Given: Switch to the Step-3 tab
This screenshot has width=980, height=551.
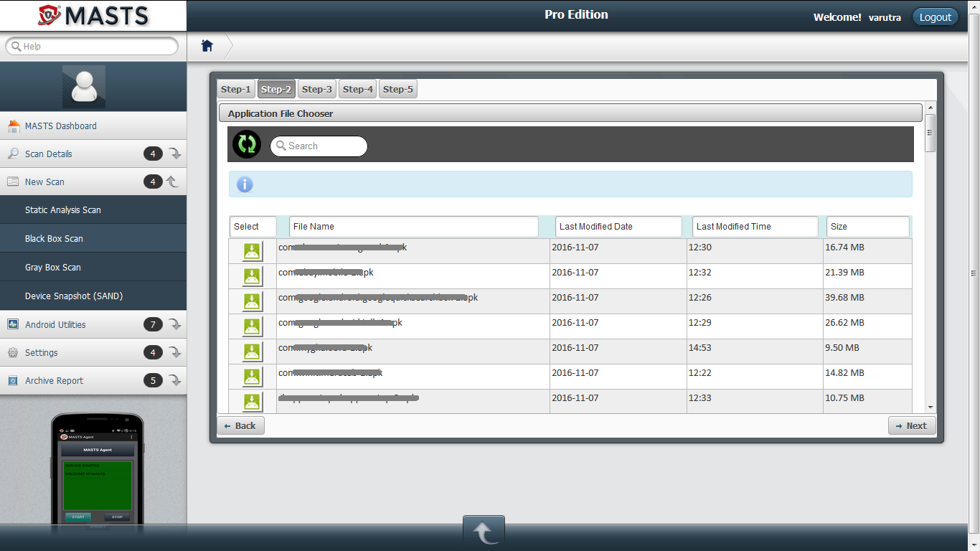Looking at the screenshot, I should tap(317, 89).
